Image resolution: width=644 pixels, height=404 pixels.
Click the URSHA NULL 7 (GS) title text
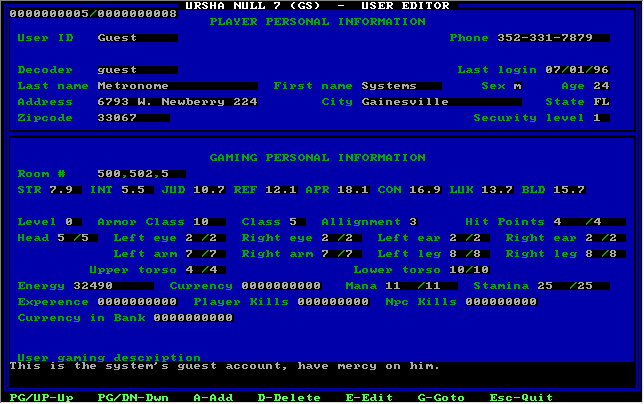coord(252,6)
